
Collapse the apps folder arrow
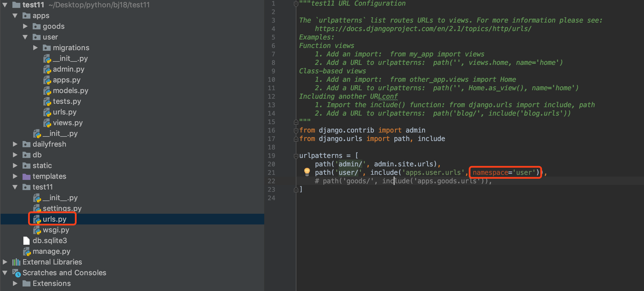coord(15,16)
